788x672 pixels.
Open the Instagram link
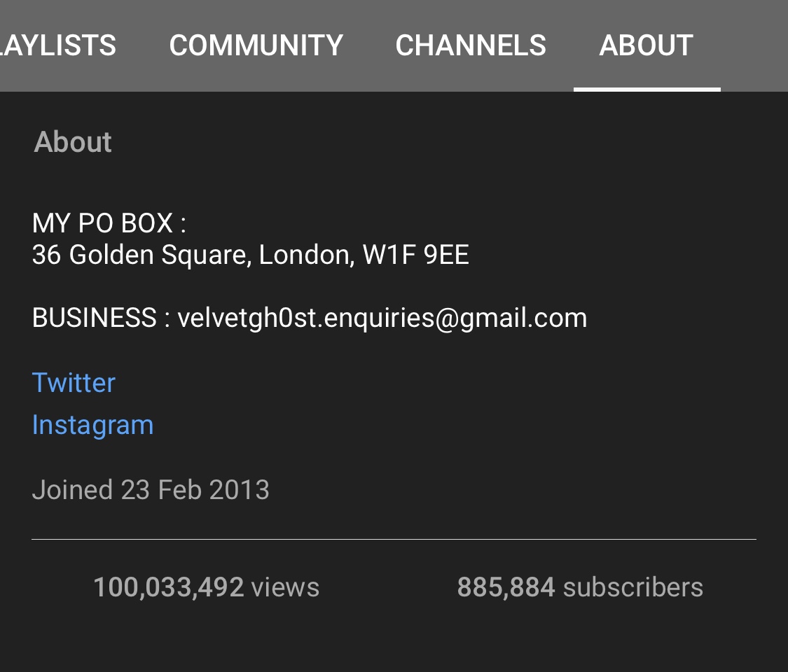(93, 426)
